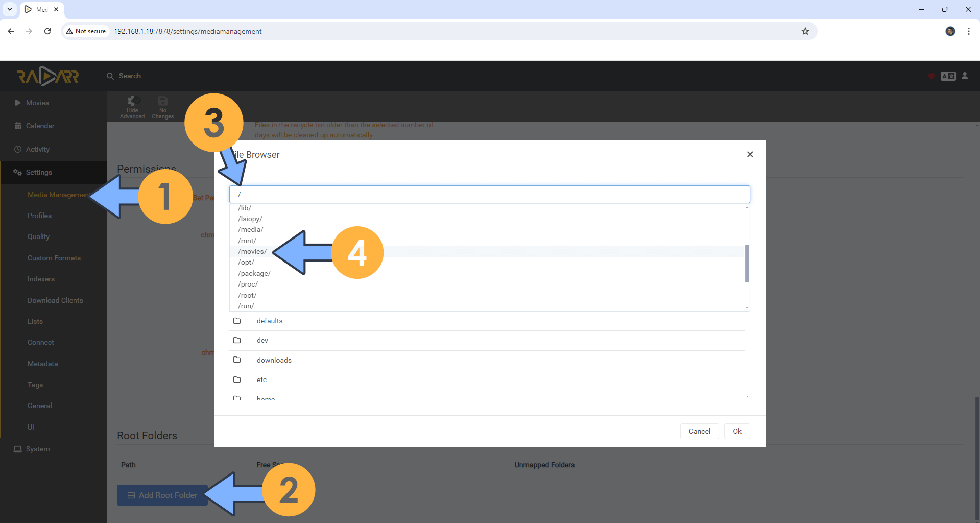Open the Calendar view
980x523 pixels.
click(x=39, y=125)
